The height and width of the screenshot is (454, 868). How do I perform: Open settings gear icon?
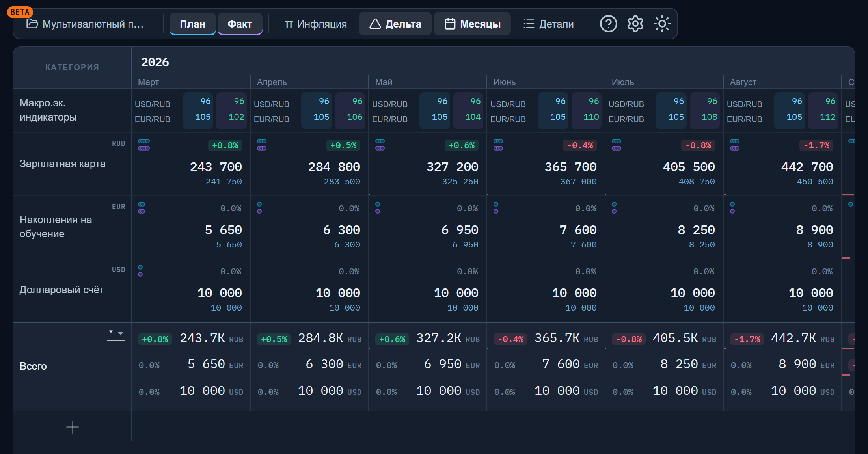click(635, 24)
